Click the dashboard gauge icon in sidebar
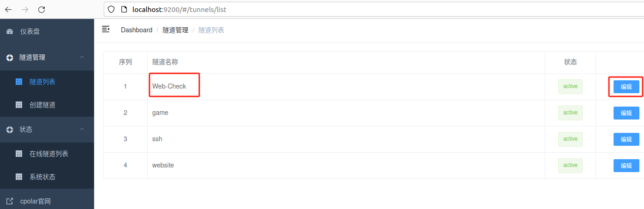The image size is (644, 209). point(10,32)
